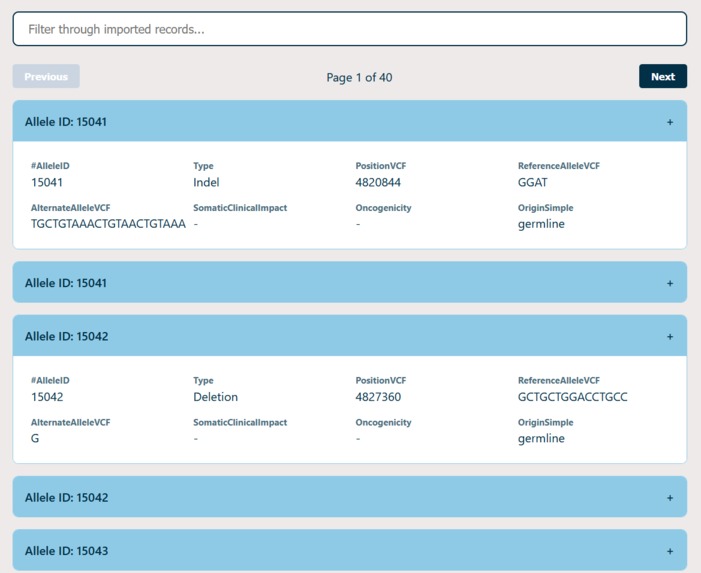
Task: Click the AlternateAlleleVCF value G
Action: click(35, 438)
